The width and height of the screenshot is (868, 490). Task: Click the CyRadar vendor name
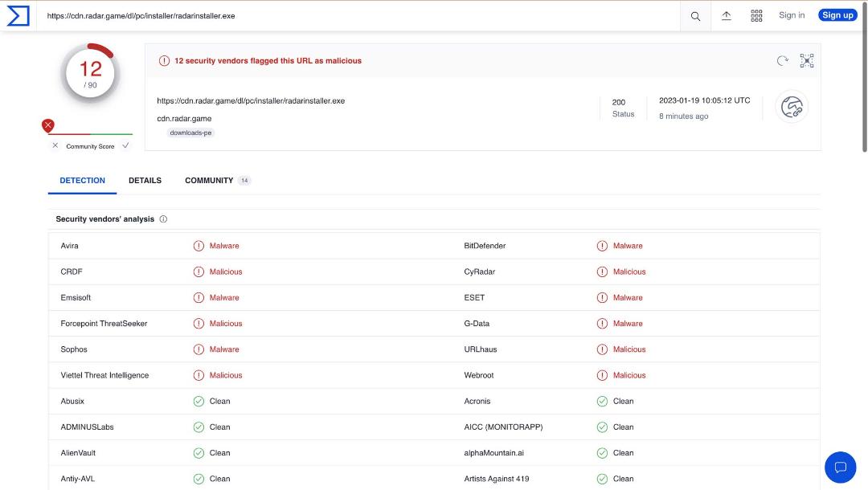479,272
